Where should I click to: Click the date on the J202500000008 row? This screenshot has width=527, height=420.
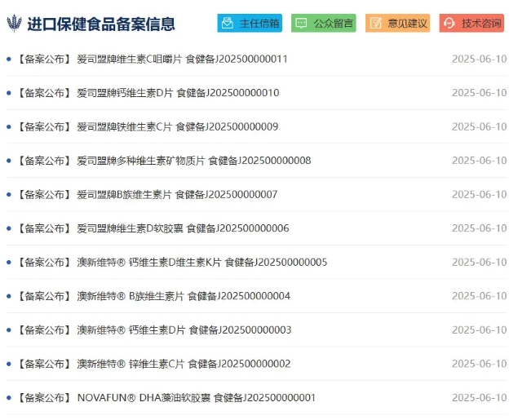pyautogui.click(x=479, y=161)
